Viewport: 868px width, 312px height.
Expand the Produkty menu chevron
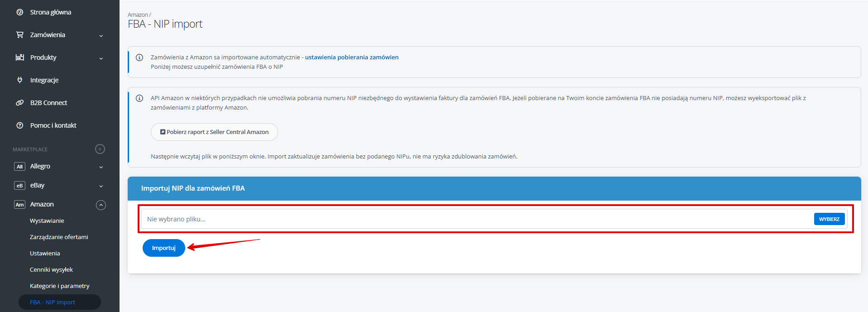pyautogui.click(x=101, y=58)
